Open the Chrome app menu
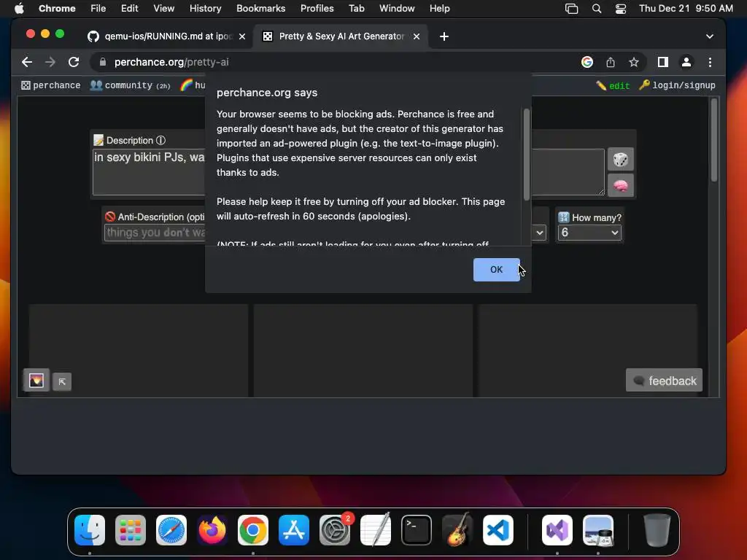This screenshot has width=747, height=560. [x=57, y=8]
